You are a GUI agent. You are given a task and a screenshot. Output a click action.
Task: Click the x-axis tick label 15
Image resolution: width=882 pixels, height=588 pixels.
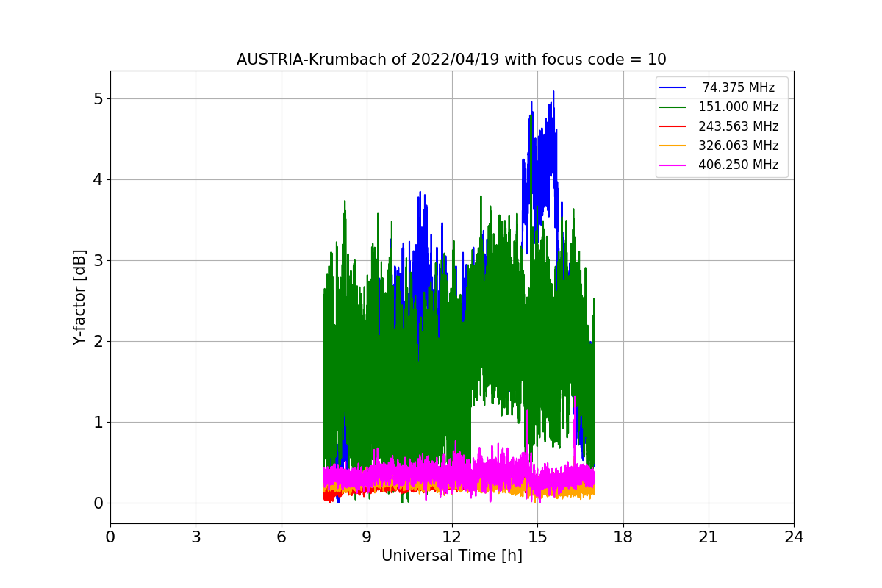point(537,537)
